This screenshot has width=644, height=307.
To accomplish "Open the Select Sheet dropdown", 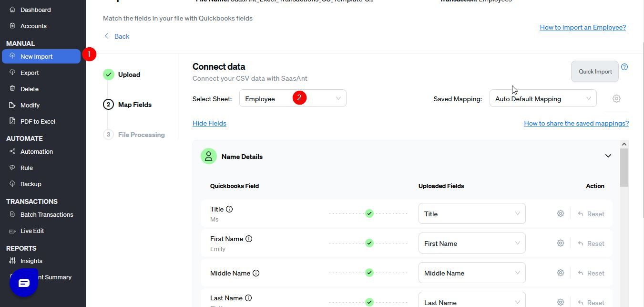I will coord(293,98).
